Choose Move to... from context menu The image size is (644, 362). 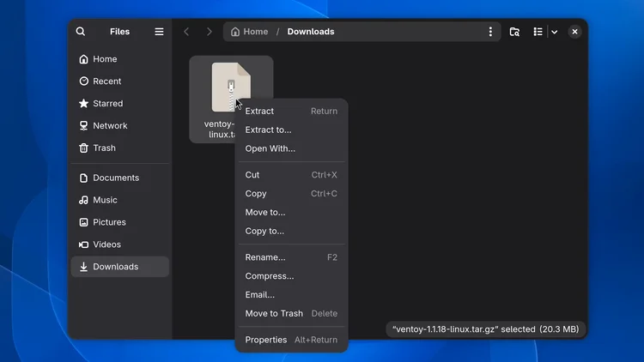point(291,212)
